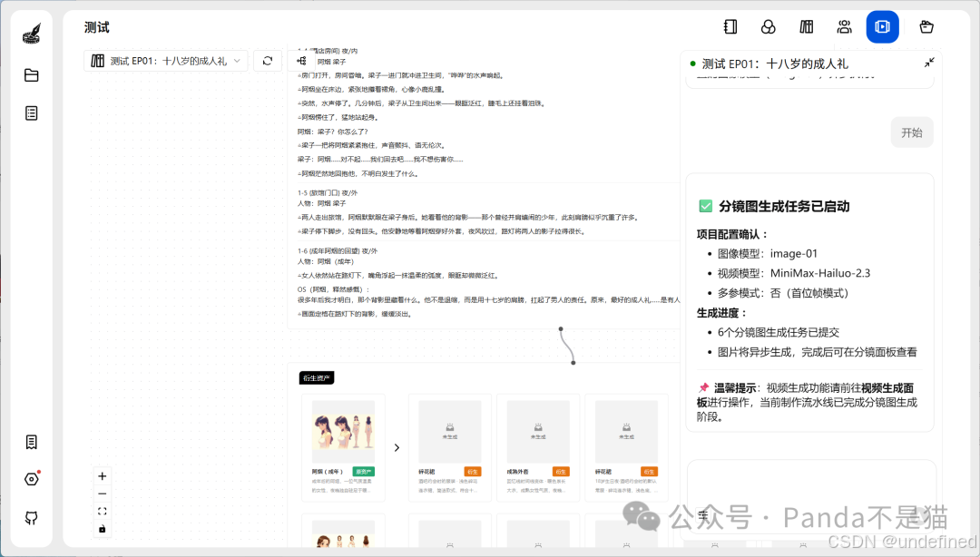Click the chevron next to 阿烟（成年）card
The width and height of the screenshot is (980, 557).
[397, 447]
